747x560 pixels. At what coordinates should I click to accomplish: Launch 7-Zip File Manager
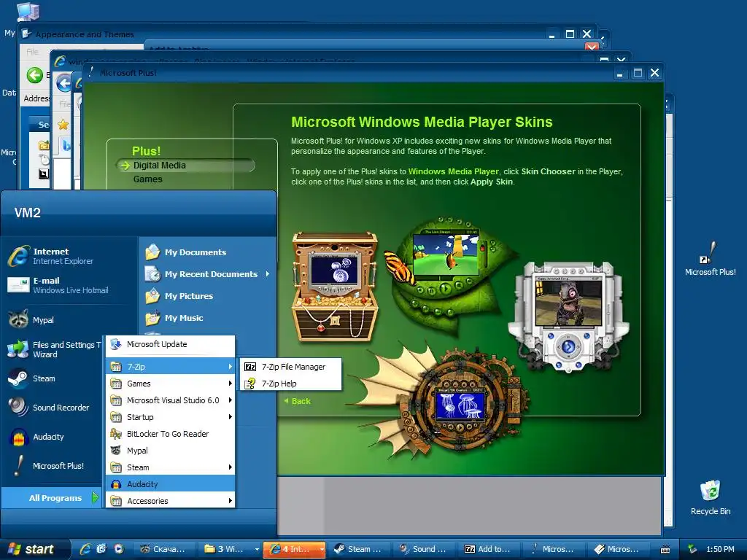[290, 367]
